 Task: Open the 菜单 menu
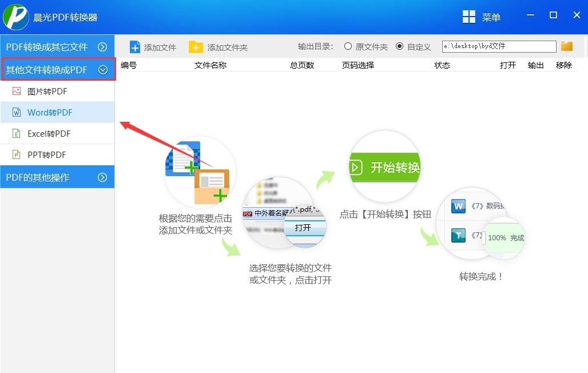484,17
